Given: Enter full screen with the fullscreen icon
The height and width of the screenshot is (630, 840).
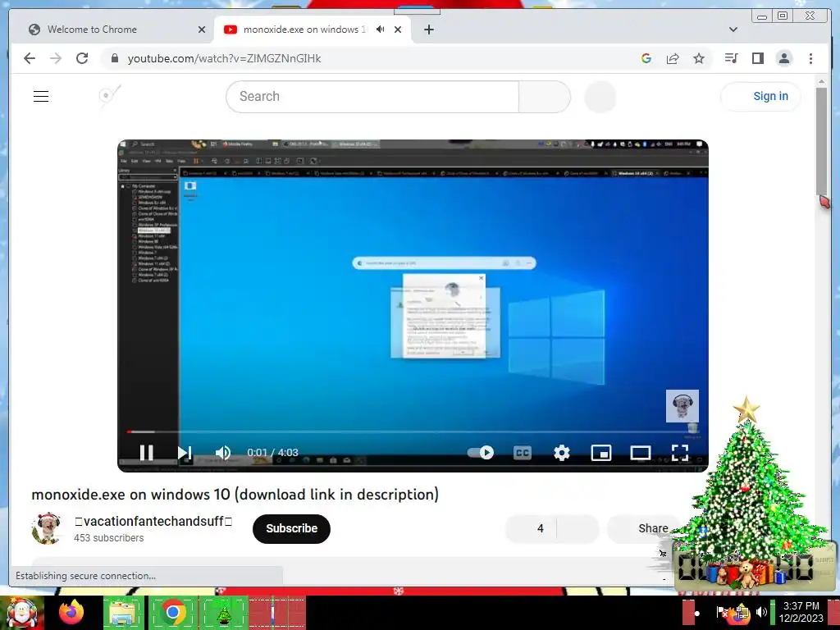Looking at the screenshot, I should click(x=680, y=453).
